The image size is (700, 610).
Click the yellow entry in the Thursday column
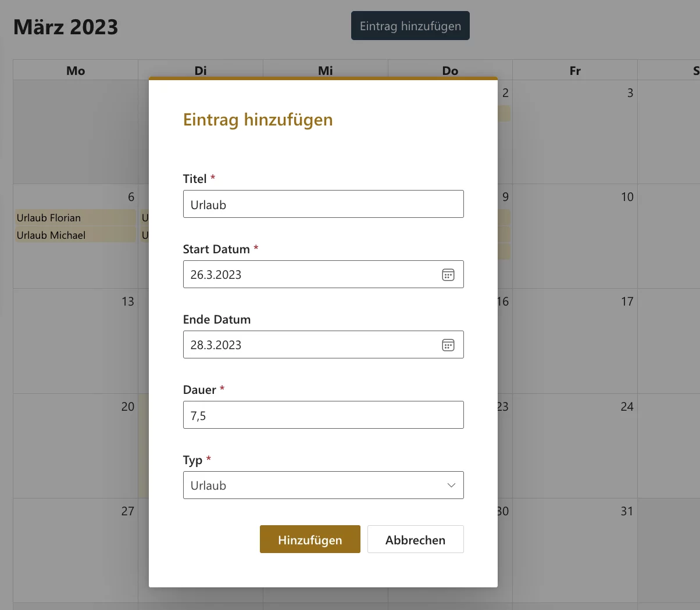point(505,114)
